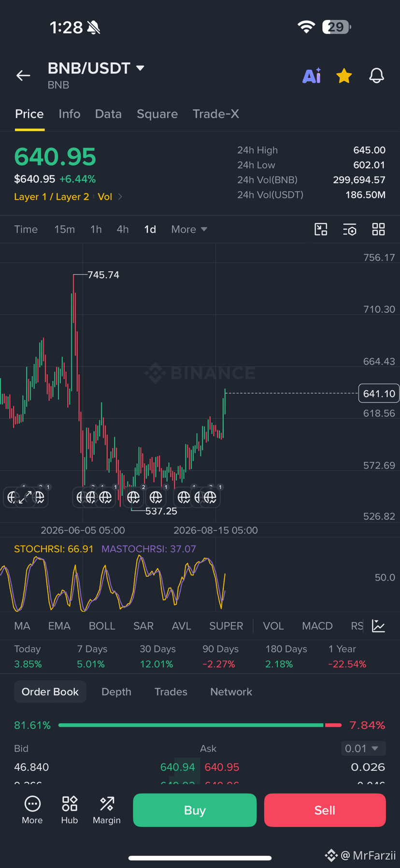Tap the 90 Days -2.27% performance
Image resolution: width=400 pixels, height=868 pixels.
pyautogui.click(x=220, y=657)
